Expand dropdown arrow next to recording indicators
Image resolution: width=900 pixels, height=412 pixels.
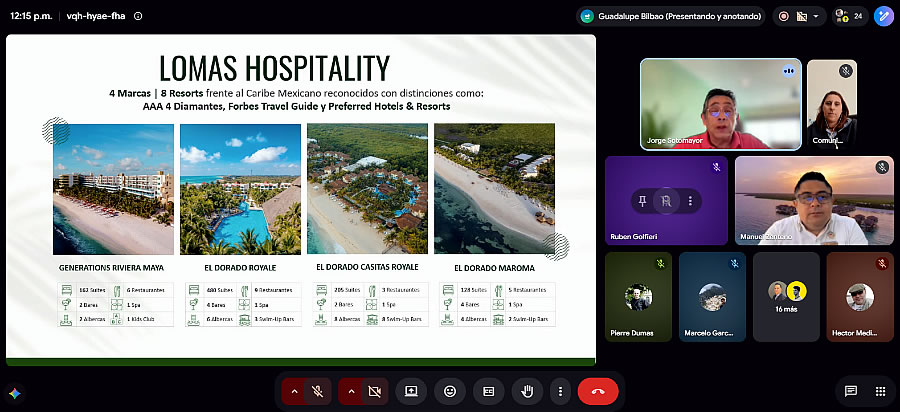pos(816,16)
